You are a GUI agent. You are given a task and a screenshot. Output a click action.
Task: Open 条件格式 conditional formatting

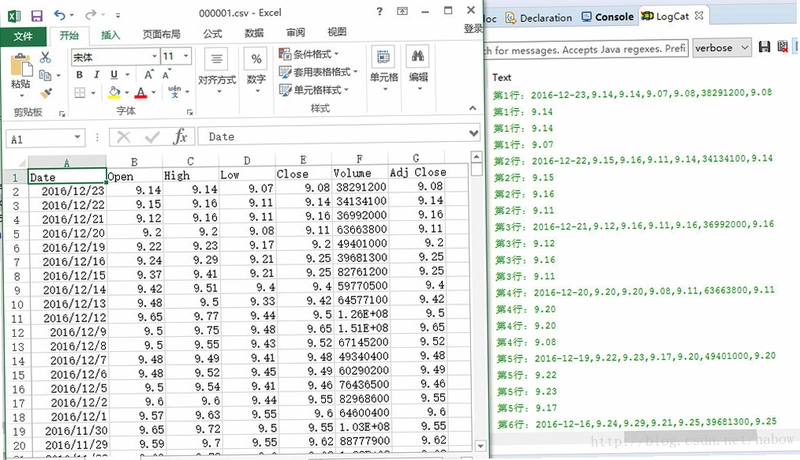click(309, 54)
